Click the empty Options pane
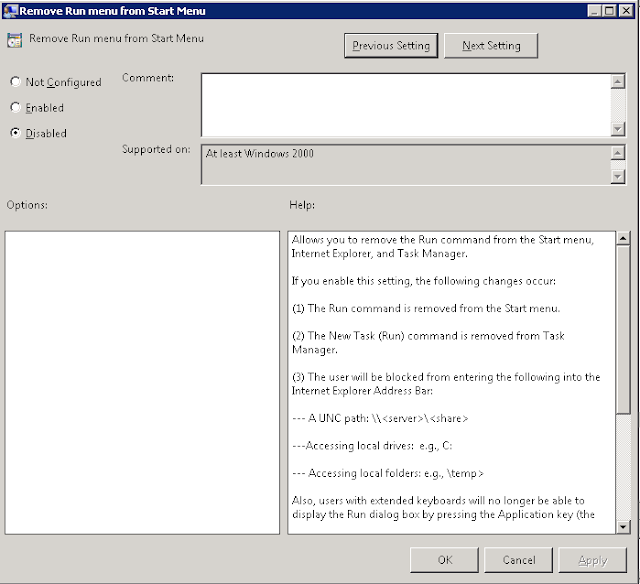The height and width of the screenshot is (584, 640). point(142,382)
